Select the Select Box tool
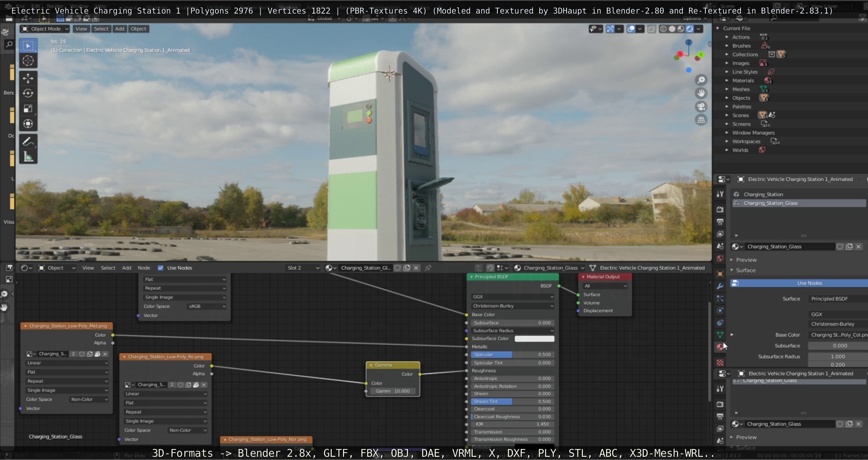Screen dimensions: 868x460 pos(28,45)
